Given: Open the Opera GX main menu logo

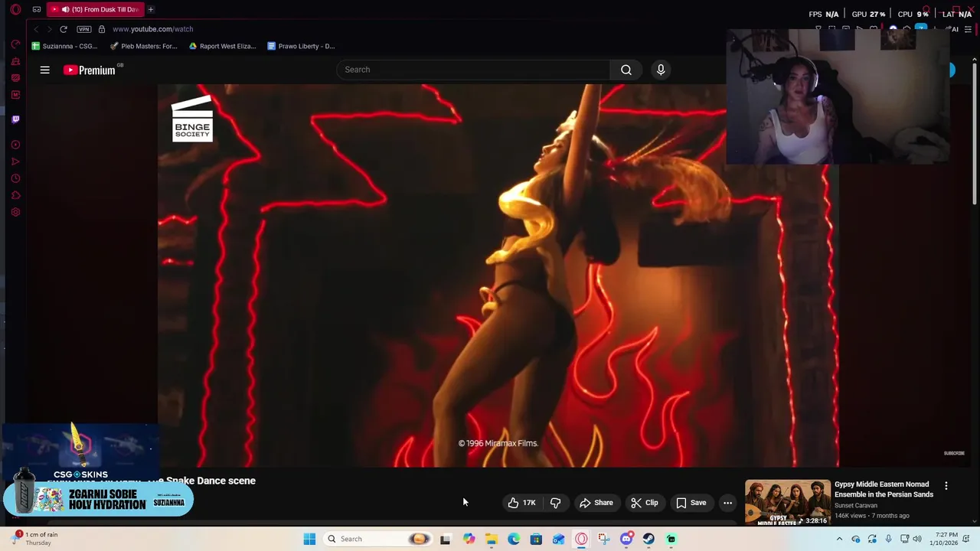Looking at the screenshot, I should point(15,10).
